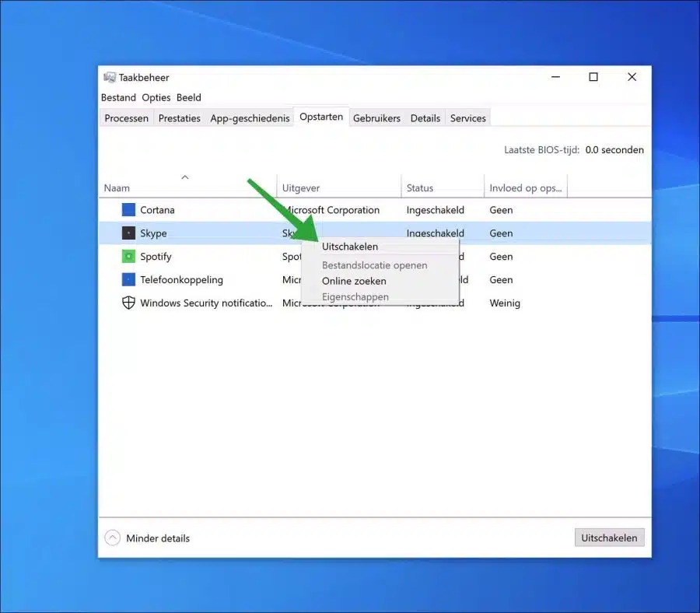Viewport: 700px width, 613px height.
Task: Switch to the Services tab
Action: (x=468, y=118)
